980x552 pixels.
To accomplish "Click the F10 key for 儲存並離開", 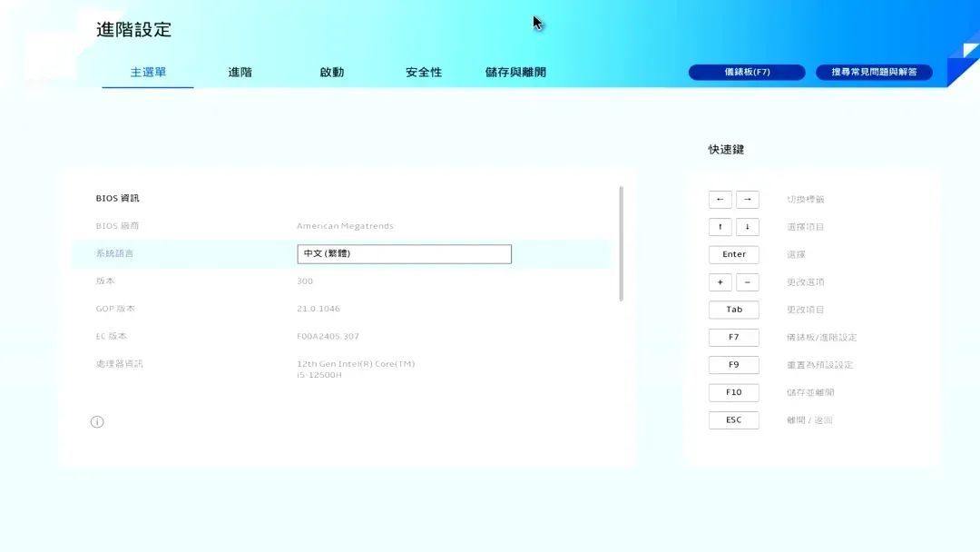I will pos(733,392).
